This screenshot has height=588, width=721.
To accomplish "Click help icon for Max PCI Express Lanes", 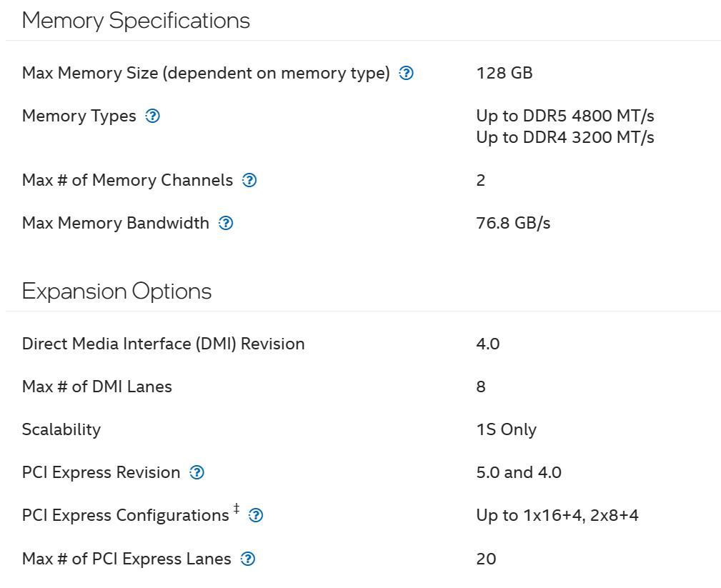I will 248,559.
